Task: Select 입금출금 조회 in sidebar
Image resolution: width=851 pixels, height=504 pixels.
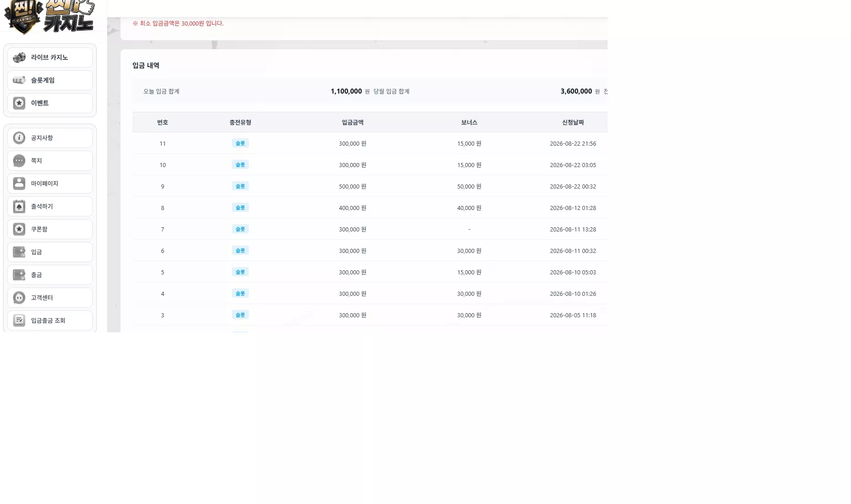Action: (x=50, y=320)
